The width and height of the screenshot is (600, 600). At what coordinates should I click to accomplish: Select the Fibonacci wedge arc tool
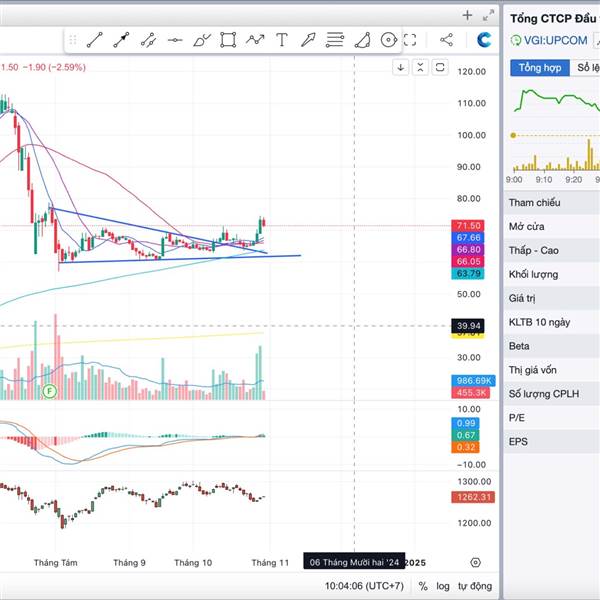pos(362,40)
